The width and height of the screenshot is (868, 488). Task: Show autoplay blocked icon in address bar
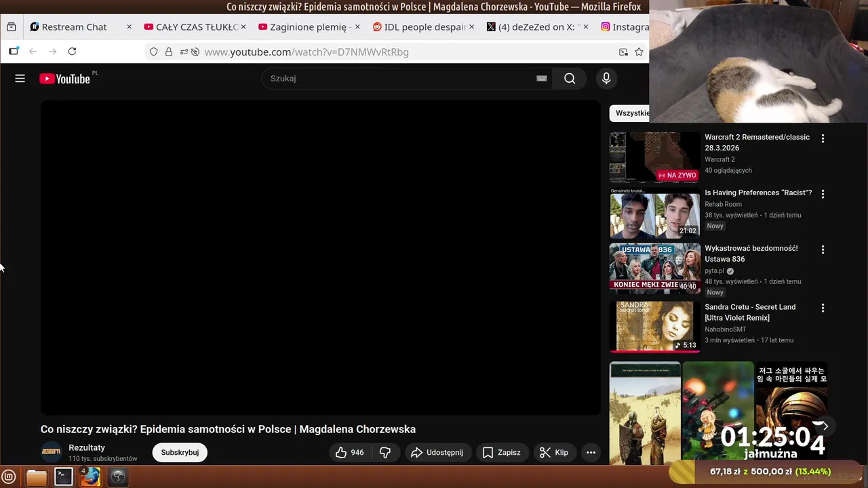click(195, 52)
